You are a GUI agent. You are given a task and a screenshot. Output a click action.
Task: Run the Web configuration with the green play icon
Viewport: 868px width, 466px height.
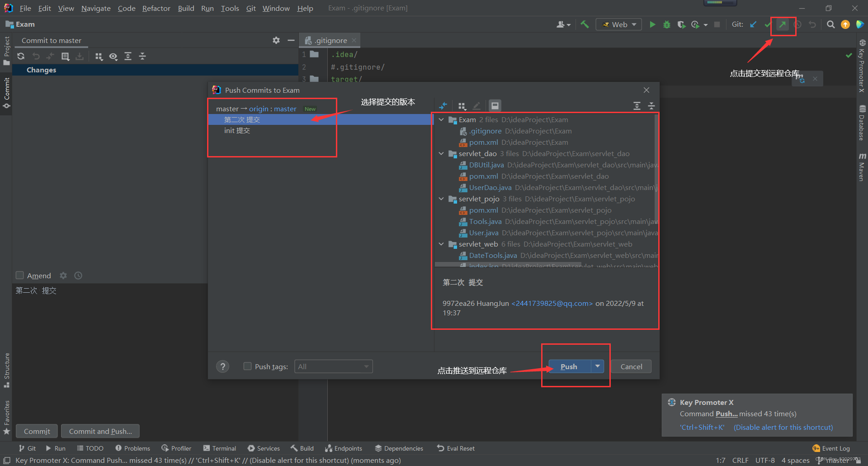tap(652, 24)
